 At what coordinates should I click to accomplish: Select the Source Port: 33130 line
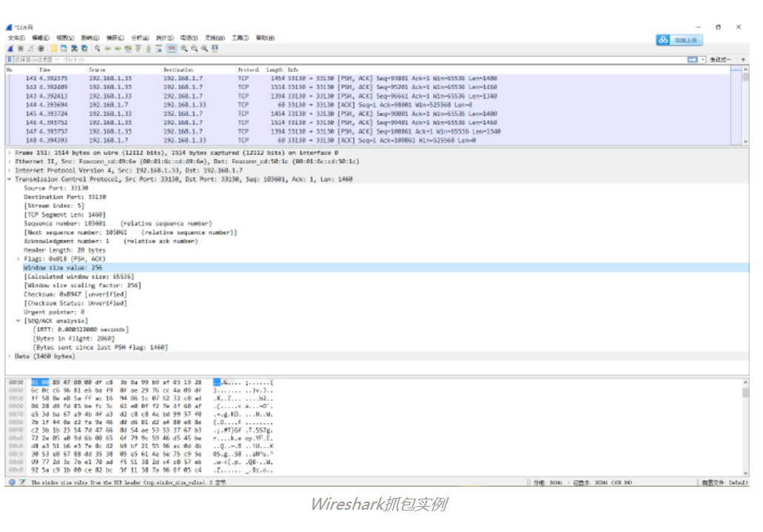(56, 188)
